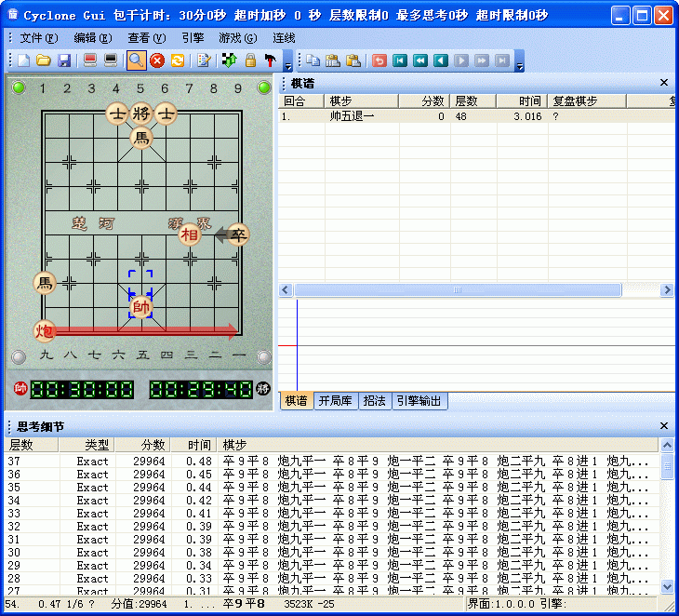Open the 连线 menu
The height and width of the screenshot is (616, 679).
[284, 38]
